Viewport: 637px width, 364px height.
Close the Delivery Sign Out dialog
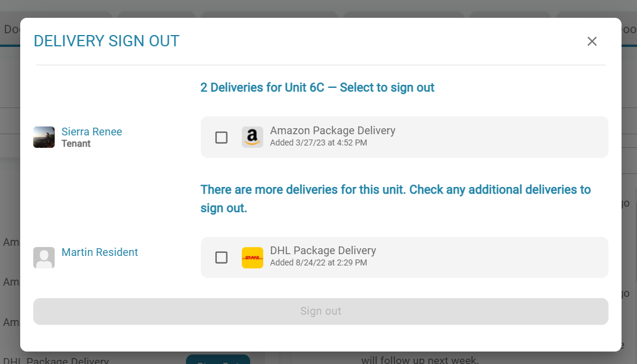click(x=592, y=41)
